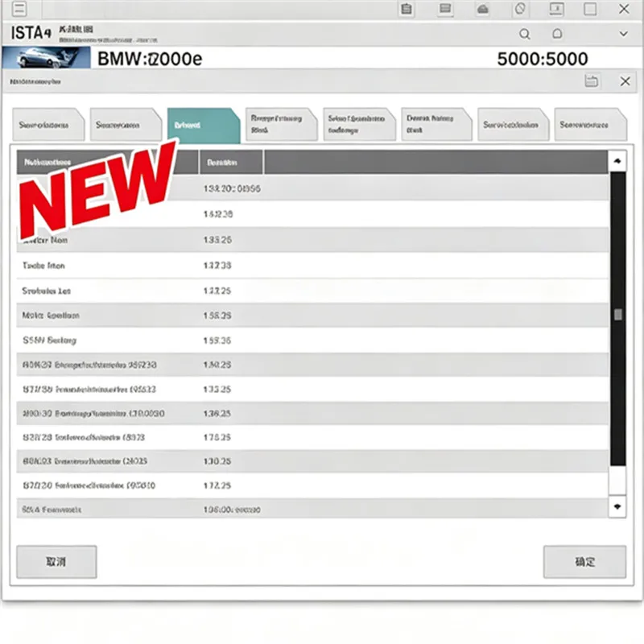Click the scrollbar up arrow

pyautogui.click(x=617, y=162)
